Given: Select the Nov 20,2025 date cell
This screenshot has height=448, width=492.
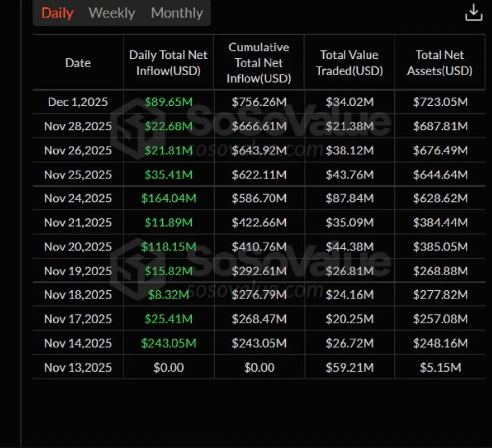Looking at the screenshot, I should tap(78, 247).
